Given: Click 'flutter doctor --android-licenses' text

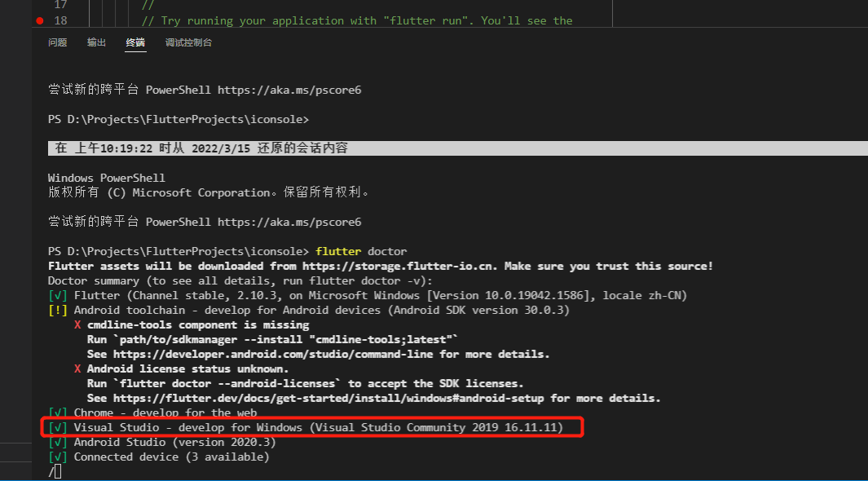Looking at the screenshot, I should [x=227, y=384].
